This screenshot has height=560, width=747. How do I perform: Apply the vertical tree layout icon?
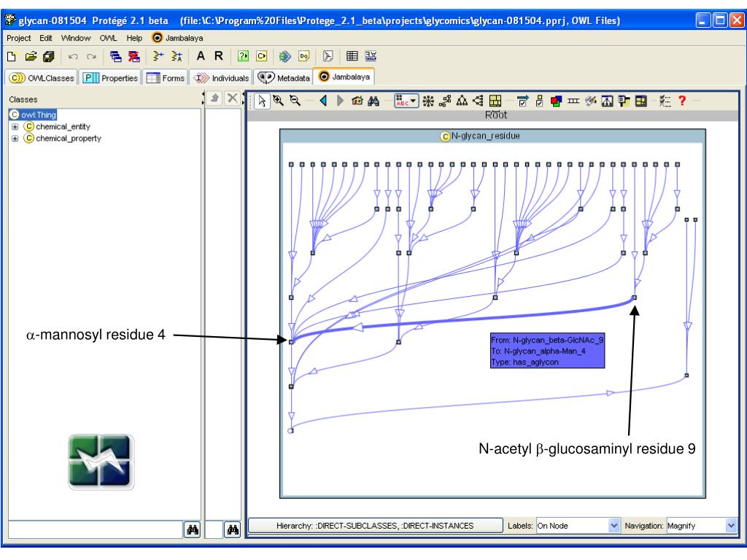click(x=462, y=101)
